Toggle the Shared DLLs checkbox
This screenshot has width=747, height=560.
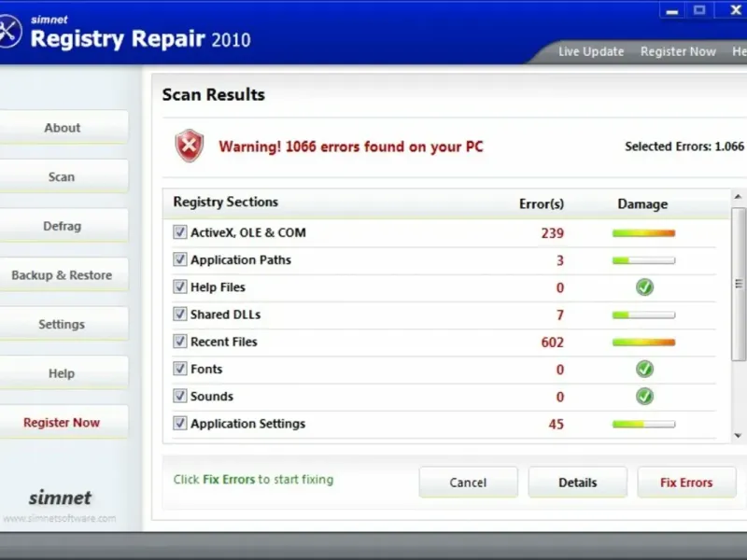point(179,315)
